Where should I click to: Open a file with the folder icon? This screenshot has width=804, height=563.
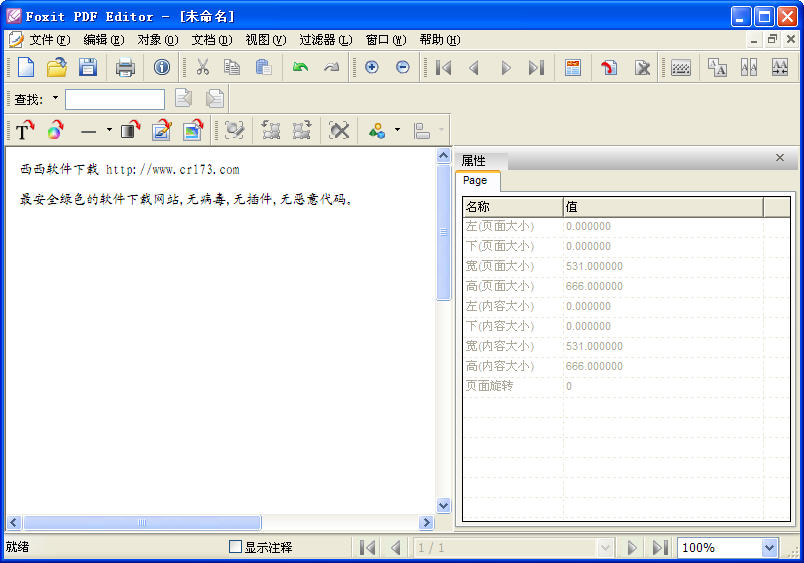point(57,67)
